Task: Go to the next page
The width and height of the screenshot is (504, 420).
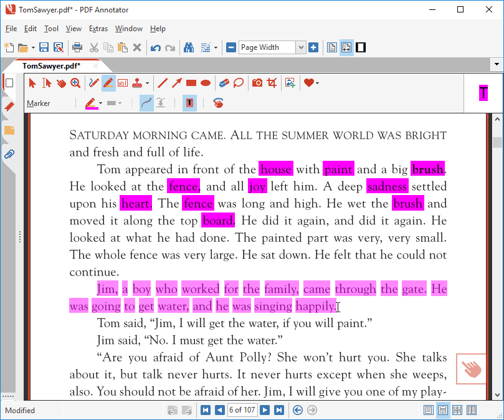Action: (x=265, y=410)
